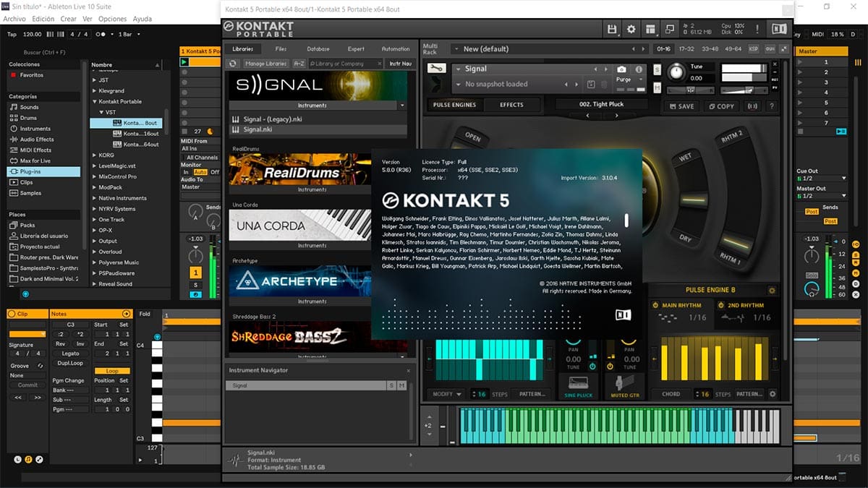Open Kontakt save/load files menu icon

pyautogui.click(x=613, y=29)
